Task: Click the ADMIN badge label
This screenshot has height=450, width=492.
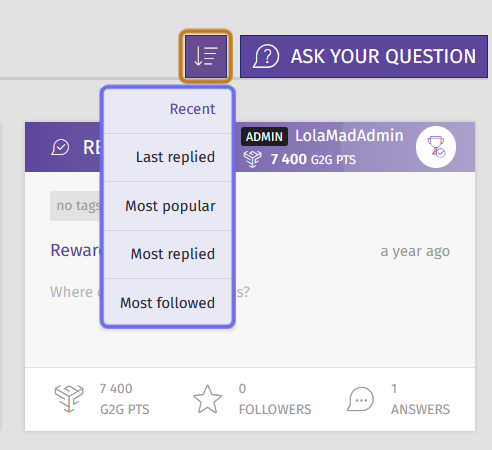Action: click(264, 137)
